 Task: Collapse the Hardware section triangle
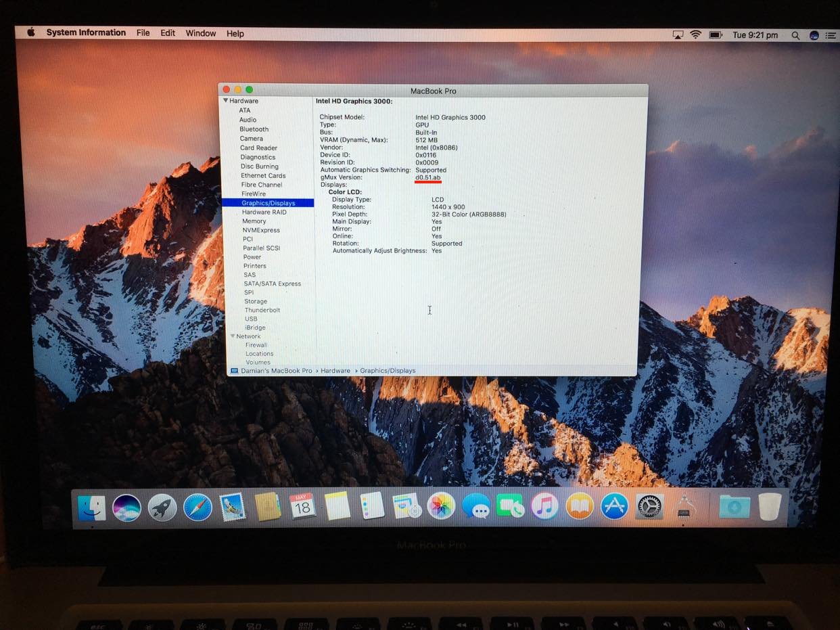[226, 101]
